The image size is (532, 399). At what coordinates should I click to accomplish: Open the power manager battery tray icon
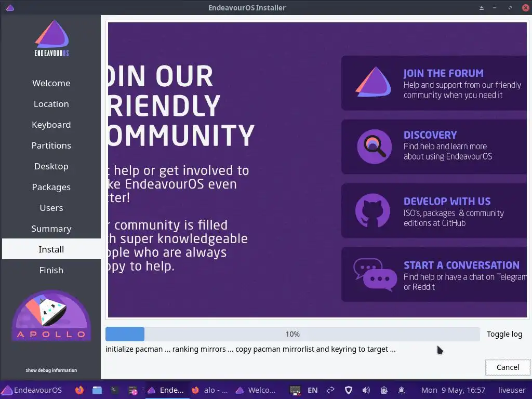click(x=384, y=390)
